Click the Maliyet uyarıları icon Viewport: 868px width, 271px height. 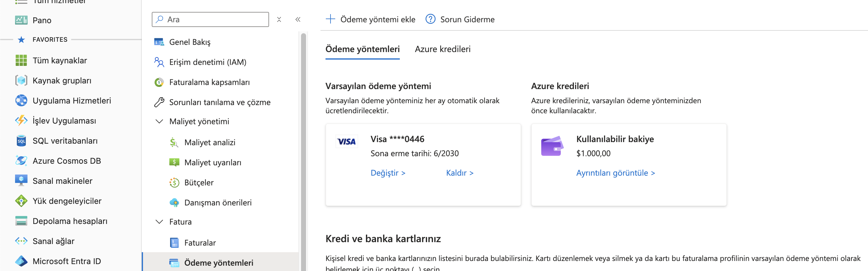tap(174, 162)
